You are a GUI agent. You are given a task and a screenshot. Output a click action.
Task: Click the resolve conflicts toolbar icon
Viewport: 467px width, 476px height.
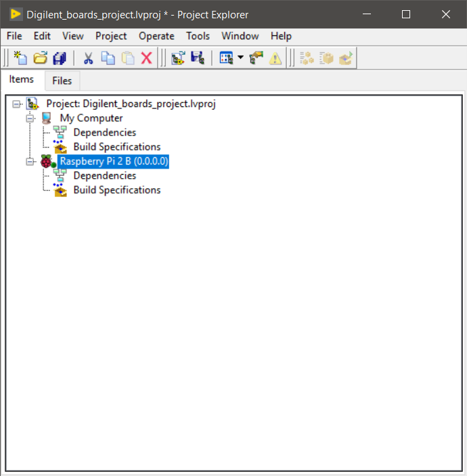[256, 58]
